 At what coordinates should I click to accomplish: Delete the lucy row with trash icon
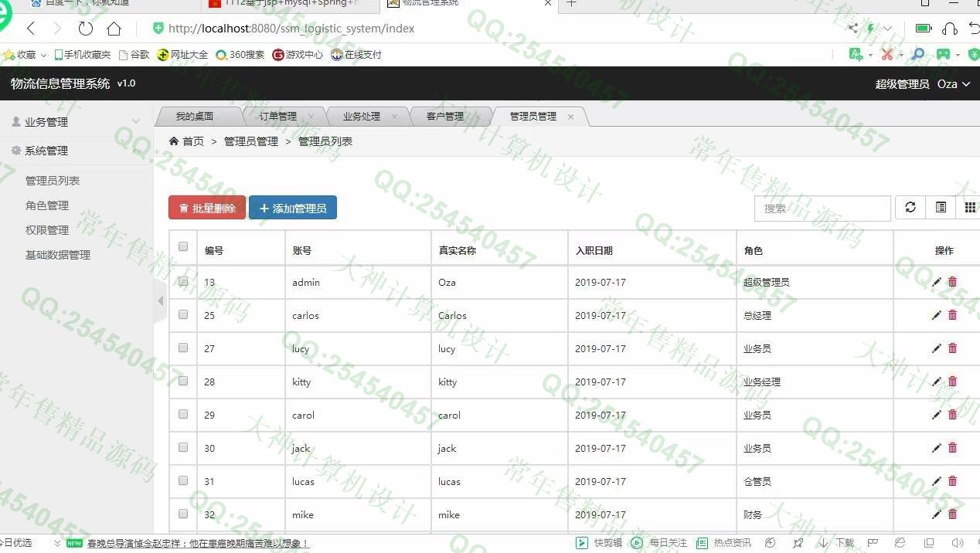[952, 348]
